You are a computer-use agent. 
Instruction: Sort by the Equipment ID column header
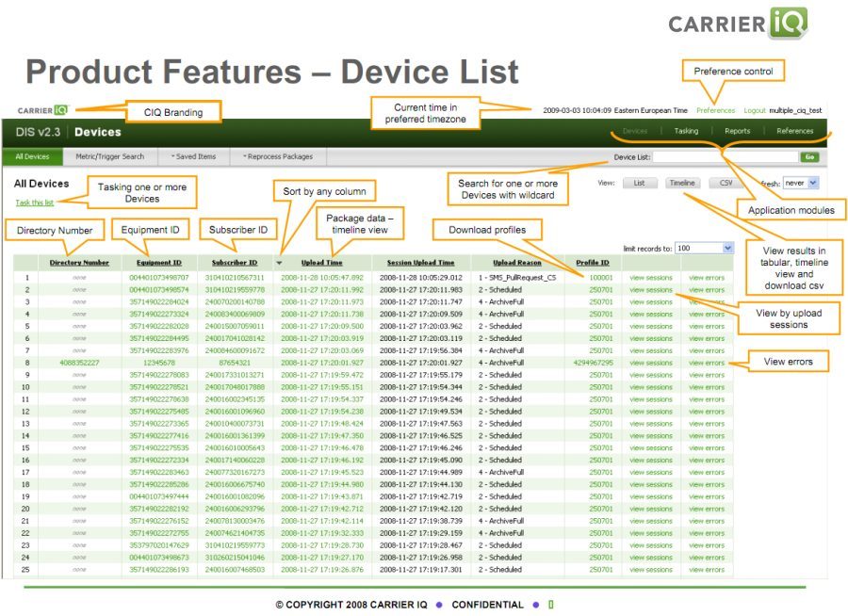[x=156, y=263]
